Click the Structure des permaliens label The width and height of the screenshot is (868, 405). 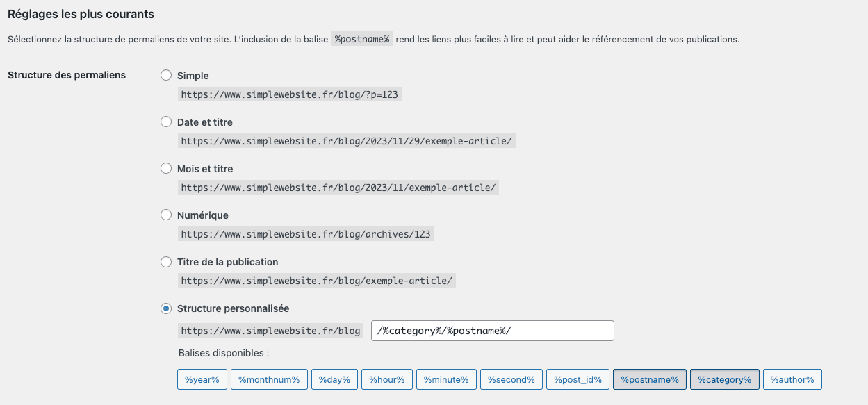pyautogui.click(x=67, y=74)
